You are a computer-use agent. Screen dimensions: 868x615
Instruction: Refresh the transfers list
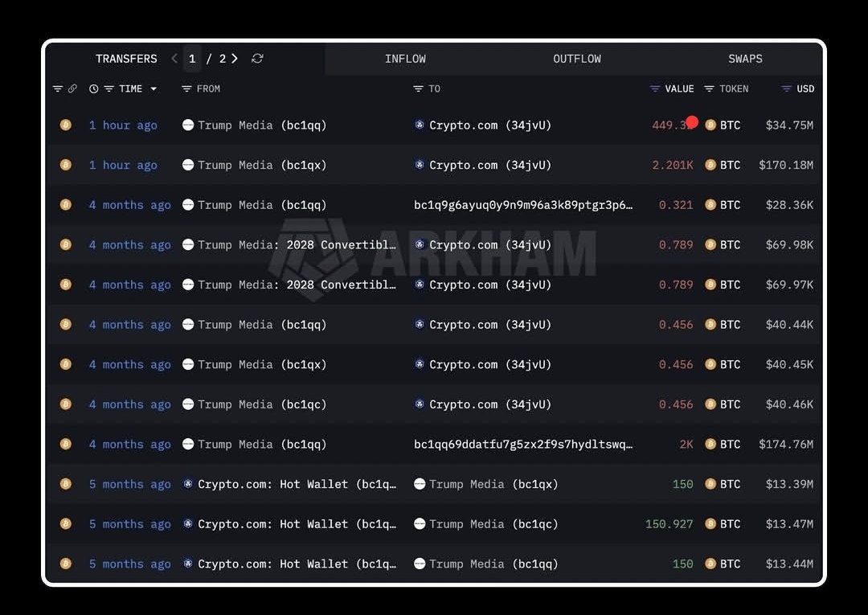[x=257, y=58]
